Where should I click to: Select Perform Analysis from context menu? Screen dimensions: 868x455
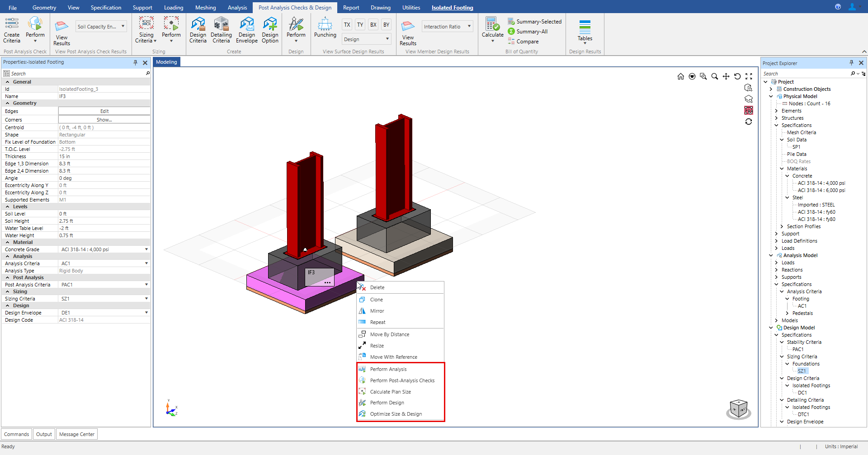pos(388,369)
